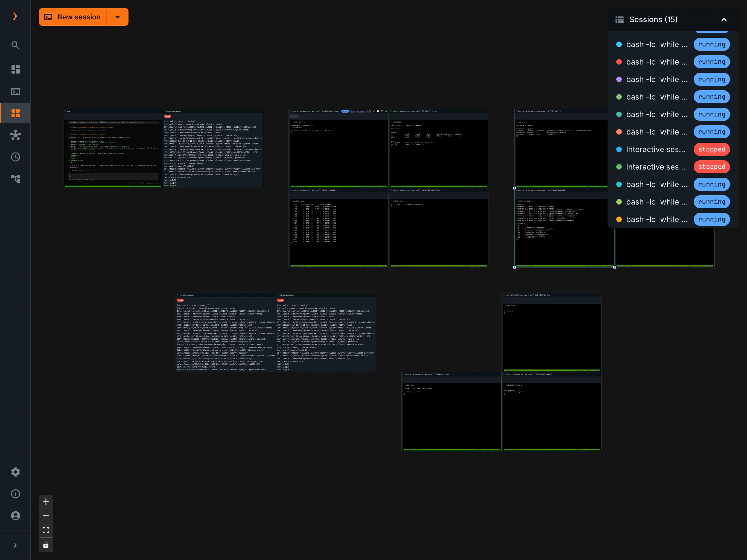Select the NETWORK WATCH terminal tile
747x560 pixels.
pos(439,228)
